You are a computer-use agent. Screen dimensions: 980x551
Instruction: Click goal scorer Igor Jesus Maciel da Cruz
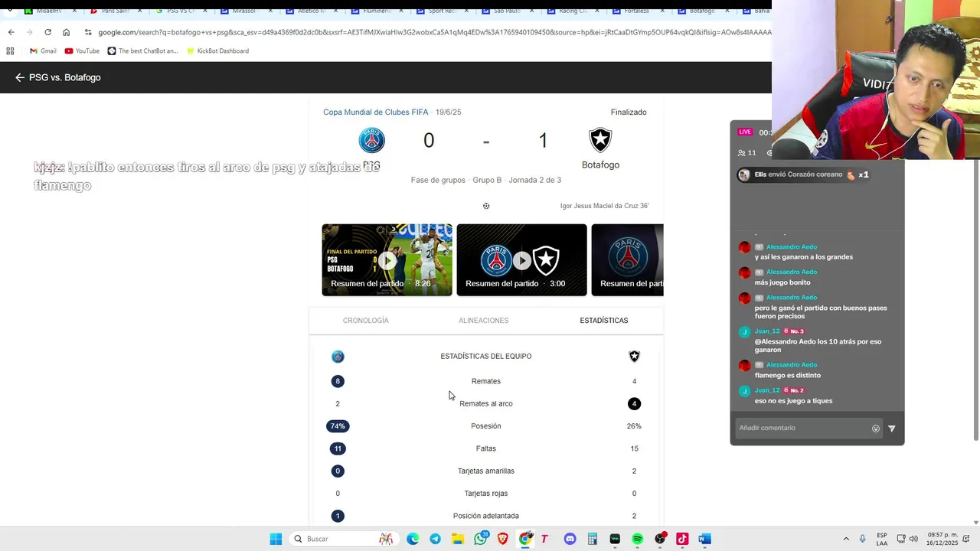coord(604,206)
